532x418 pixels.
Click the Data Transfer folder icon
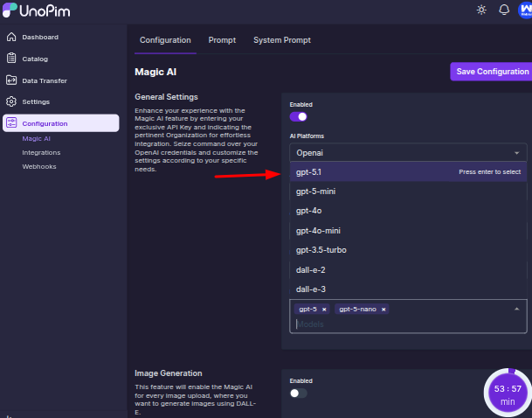(x=11, y=80)
